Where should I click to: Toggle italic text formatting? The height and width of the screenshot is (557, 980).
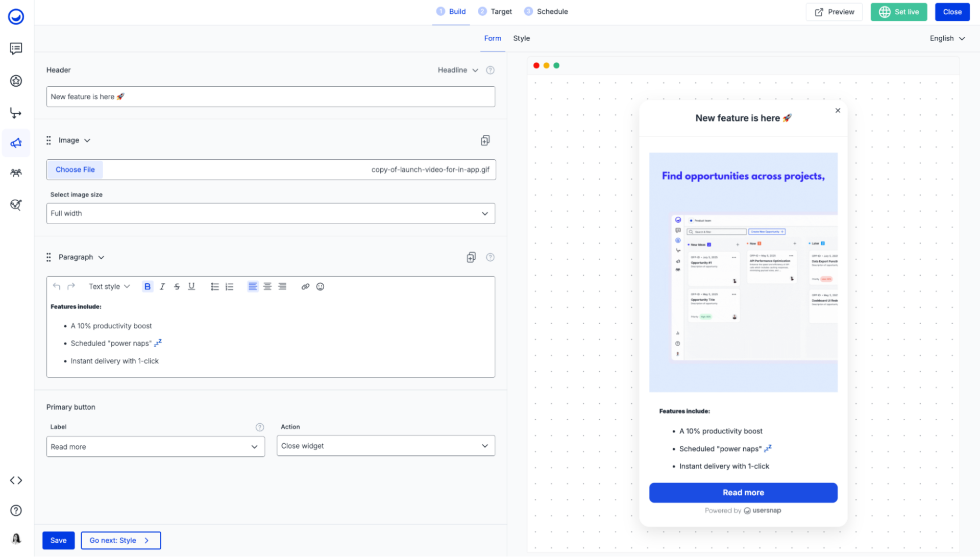pos(162,286)
